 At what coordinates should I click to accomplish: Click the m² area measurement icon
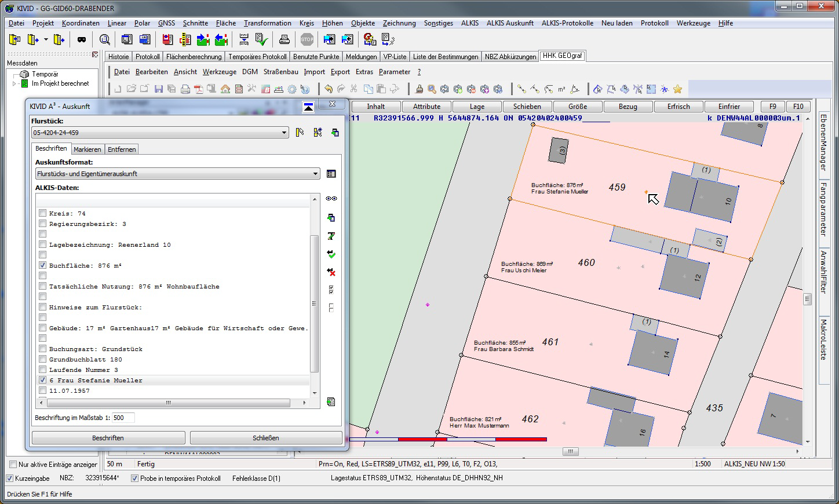[561, 89]
